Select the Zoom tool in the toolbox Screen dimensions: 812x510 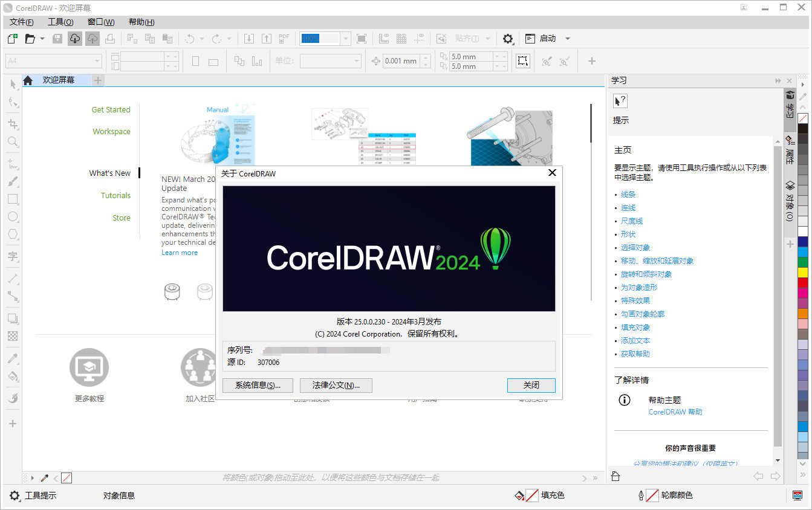click(x=13, y=142)
